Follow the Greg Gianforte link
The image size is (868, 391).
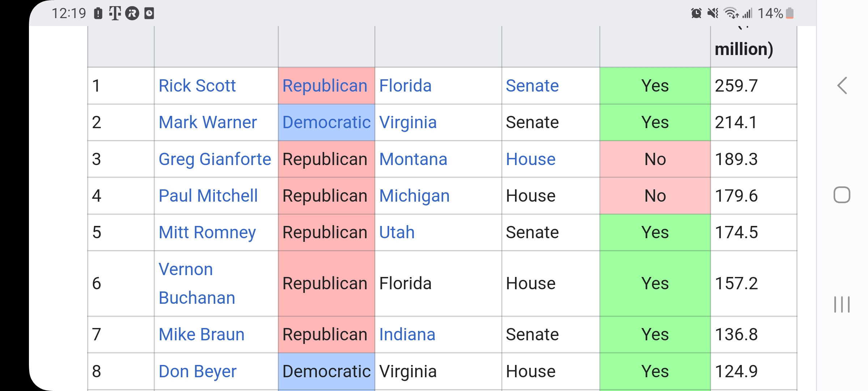pos(215,159)
